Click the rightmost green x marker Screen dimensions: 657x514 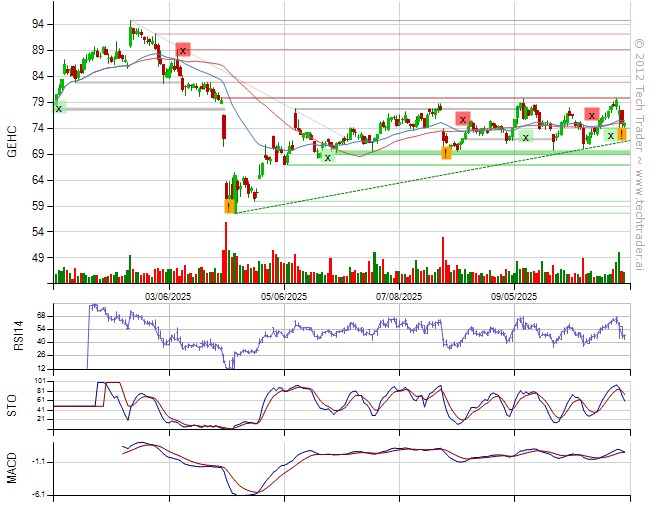[x=610, y=135]
